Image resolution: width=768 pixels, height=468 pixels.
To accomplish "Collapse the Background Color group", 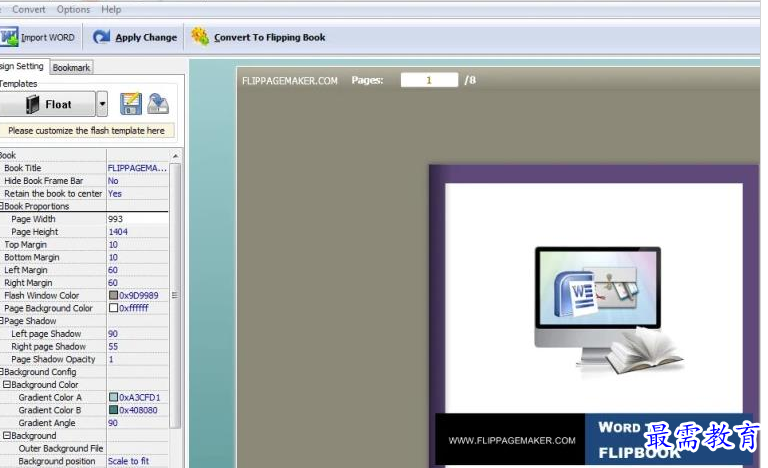I will point(7,385).
